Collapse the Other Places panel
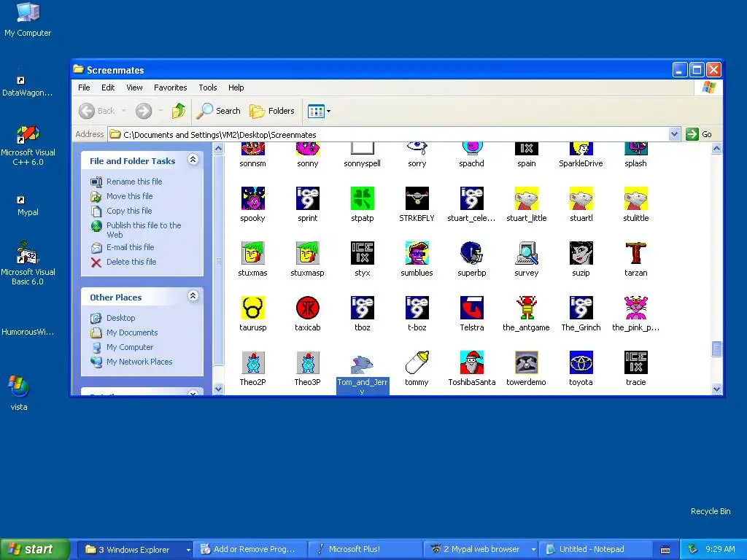The height and width of the screenshot is (560, 747). (x=193, y=296)
